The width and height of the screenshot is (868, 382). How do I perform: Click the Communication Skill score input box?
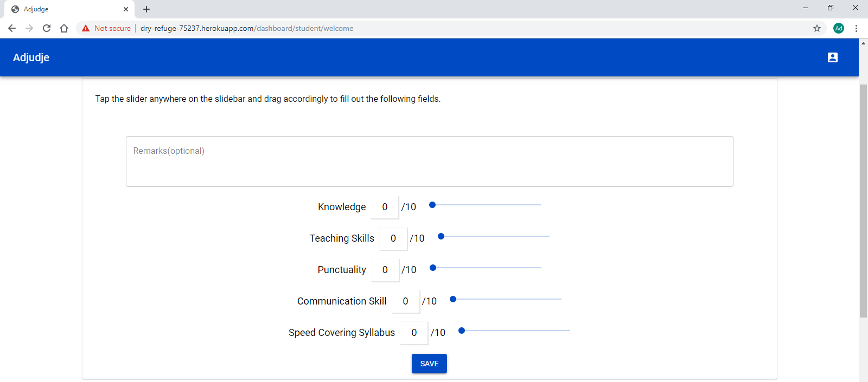point(405,301)
